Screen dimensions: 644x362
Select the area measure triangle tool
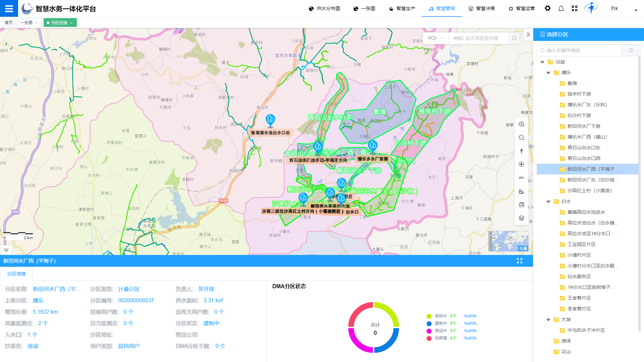coord(522,192)
